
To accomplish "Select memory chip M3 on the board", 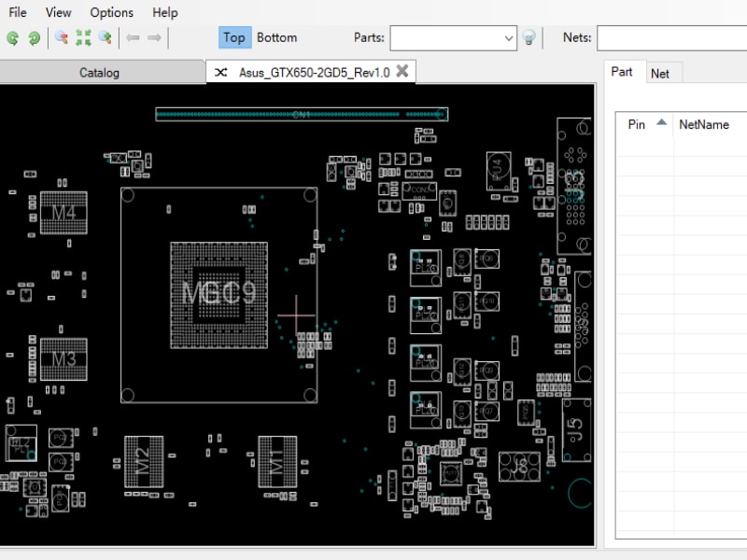I will tap(63, 359).
